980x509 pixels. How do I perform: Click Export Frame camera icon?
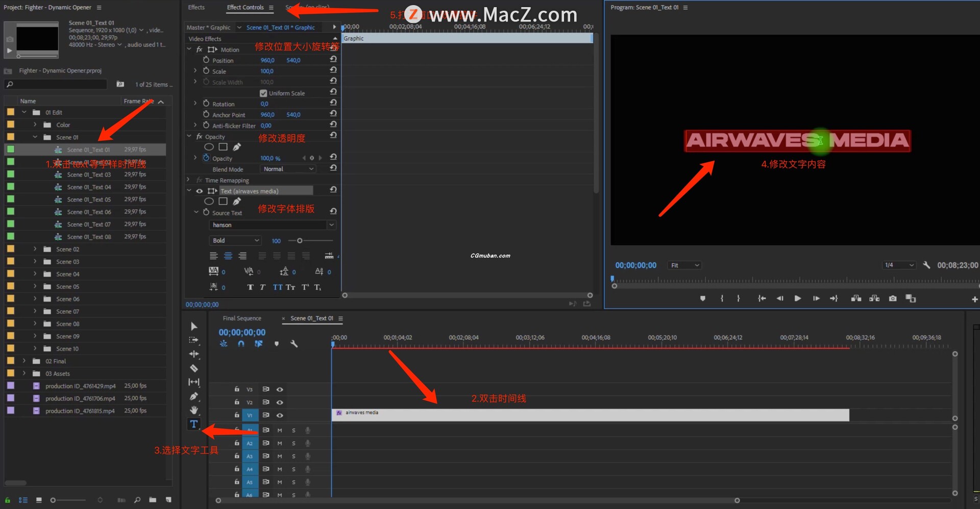(893, 298)
